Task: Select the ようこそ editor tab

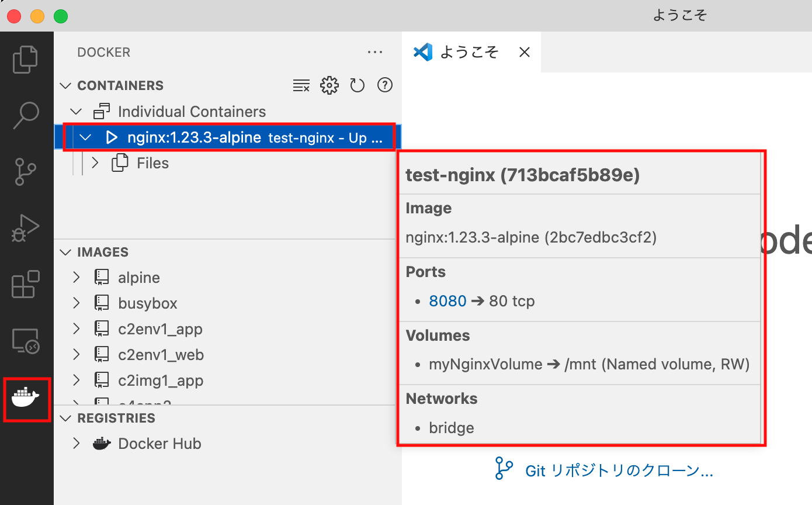Action: tap(471, 52)
